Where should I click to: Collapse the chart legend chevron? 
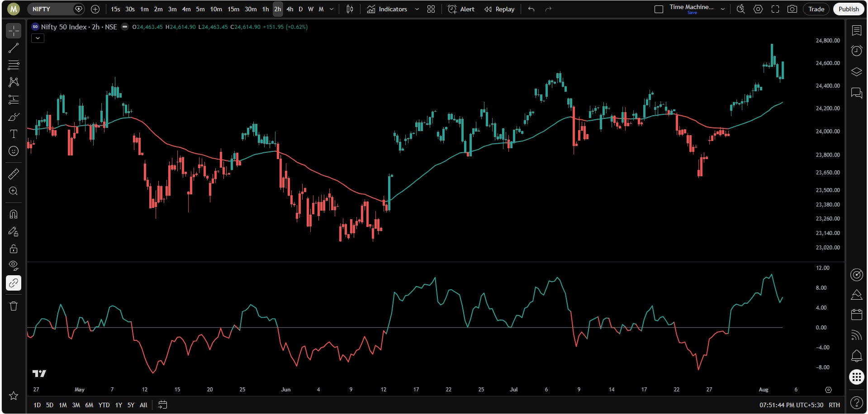coord(38,38)
